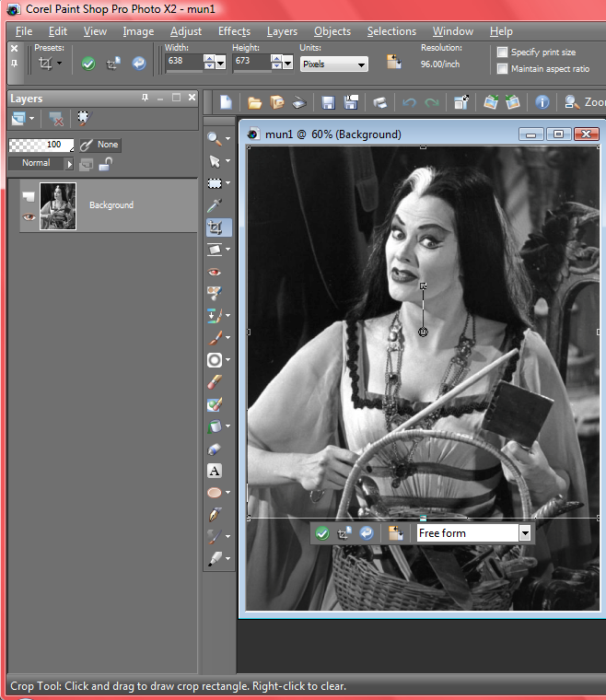
Task: Enable Specify print size checkbox
Action: (503, 52)
